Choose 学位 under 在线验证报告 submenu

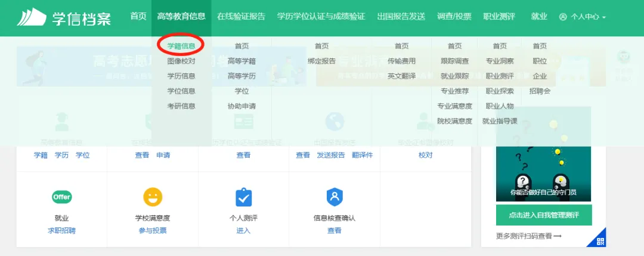241,91
